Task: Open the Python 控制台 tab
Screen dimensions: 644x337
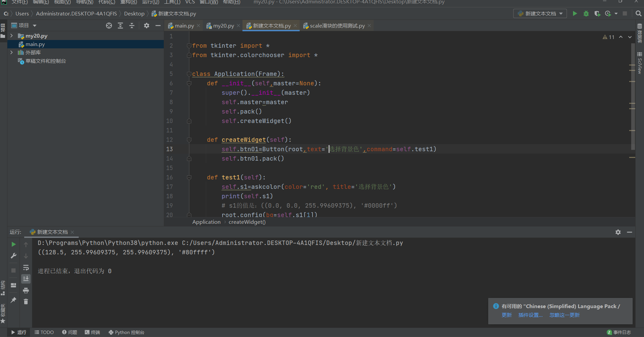Action: pyautogui.click(x=126, y=332)
